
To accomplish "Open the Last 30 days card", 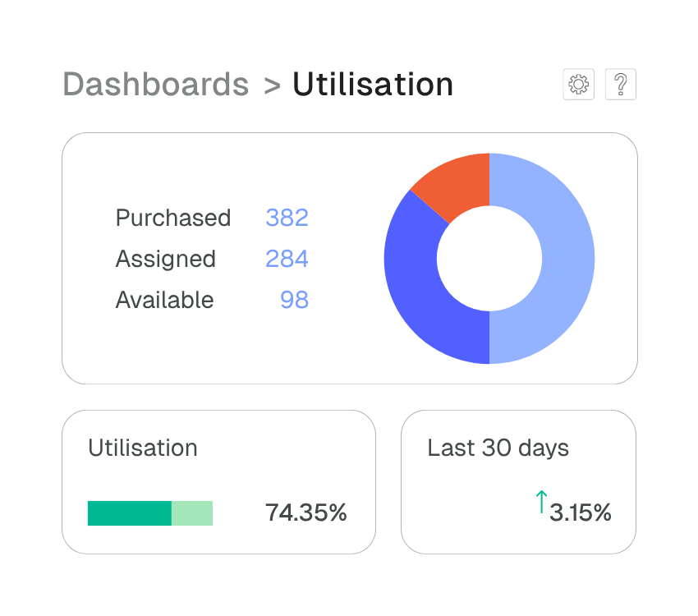I will point(518,481).
